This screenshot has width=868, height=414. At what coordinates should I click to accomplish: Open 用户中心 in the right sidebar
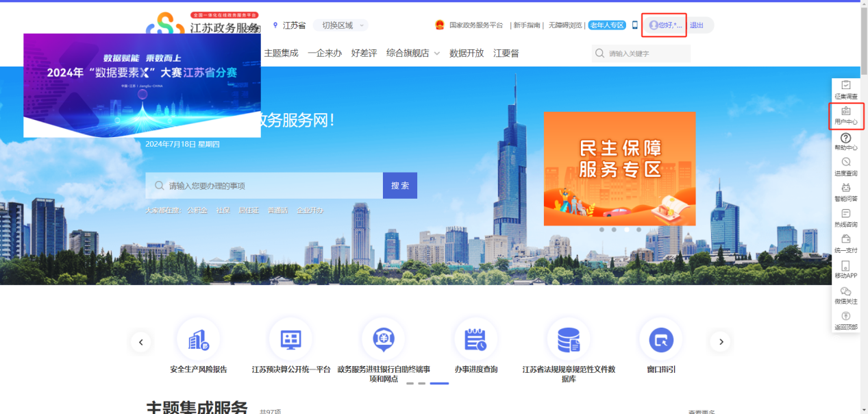pos(846,115)
